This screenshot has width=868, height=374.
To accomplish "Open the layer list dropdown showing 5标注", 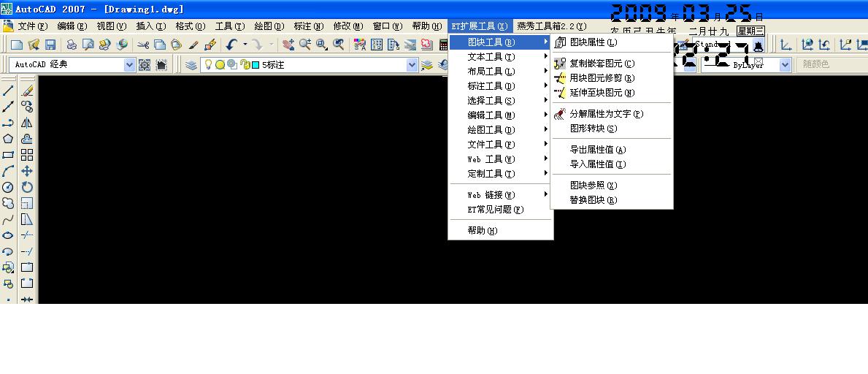I will [412, 65].
